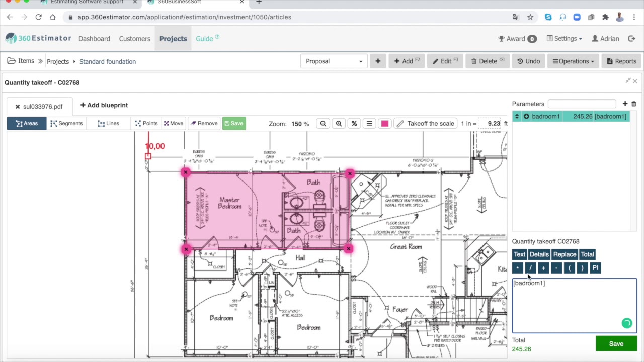Image resolution: width=644 pixels, height=362 pixels.
Task: Click into the formula text area
Action: (x=575, y=305)
